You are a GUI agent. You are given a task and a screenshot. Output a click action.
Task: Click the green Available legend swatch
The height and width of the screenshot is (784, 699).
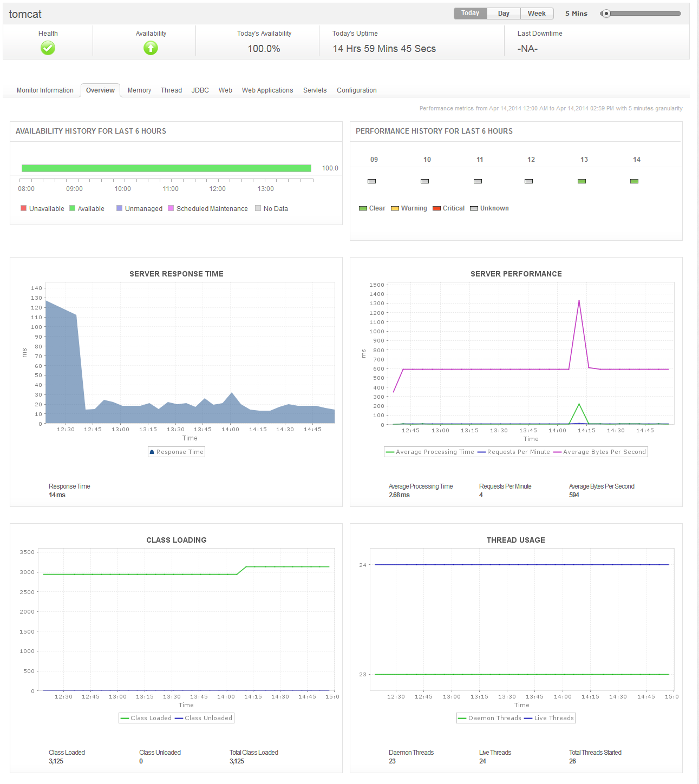[72, 208]
